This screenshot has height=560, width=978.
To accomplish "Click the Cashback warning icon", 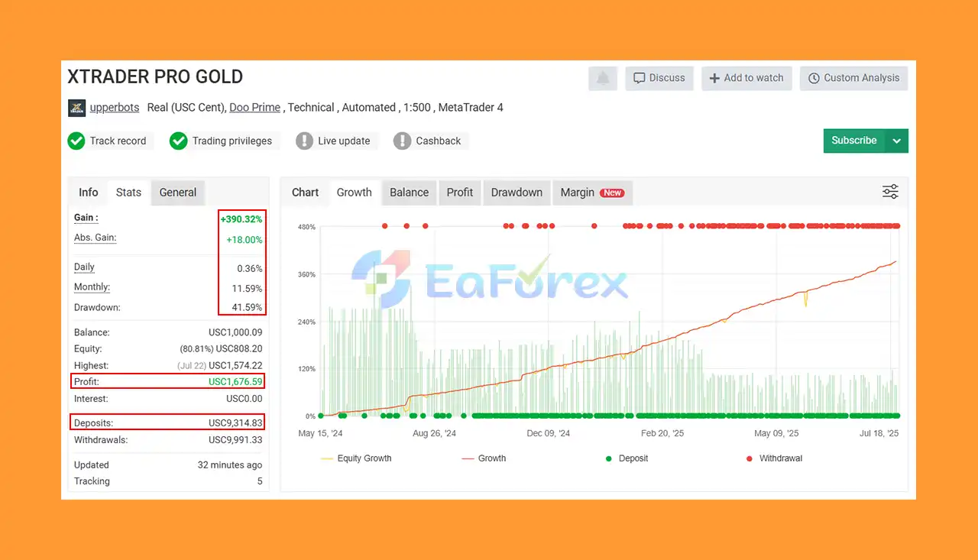I will click(x=402, y=141).
